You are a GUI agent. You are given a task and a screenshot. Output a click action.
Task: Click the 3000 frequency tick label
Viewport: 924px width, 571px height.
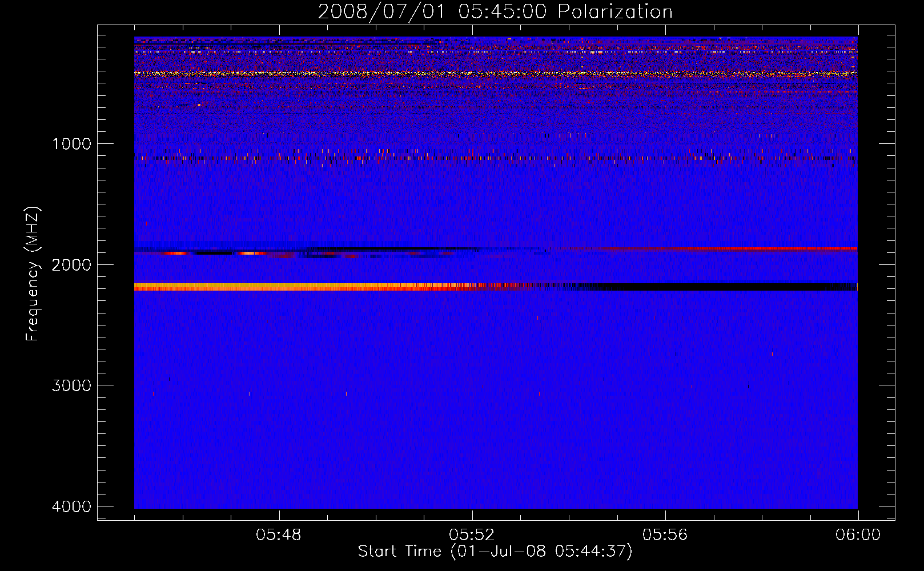(71, 385)
